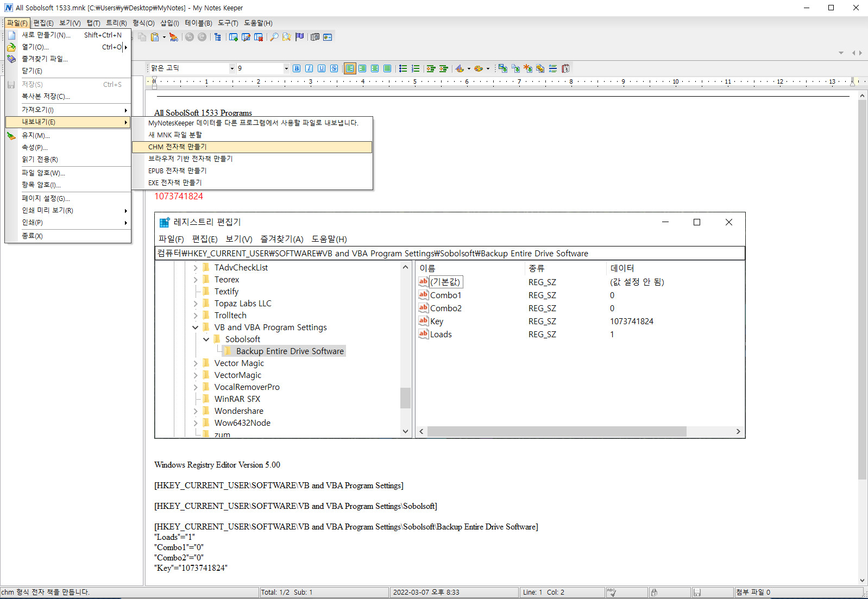
Task: Click the background color palette icon
Action: (x=479, y=68)
